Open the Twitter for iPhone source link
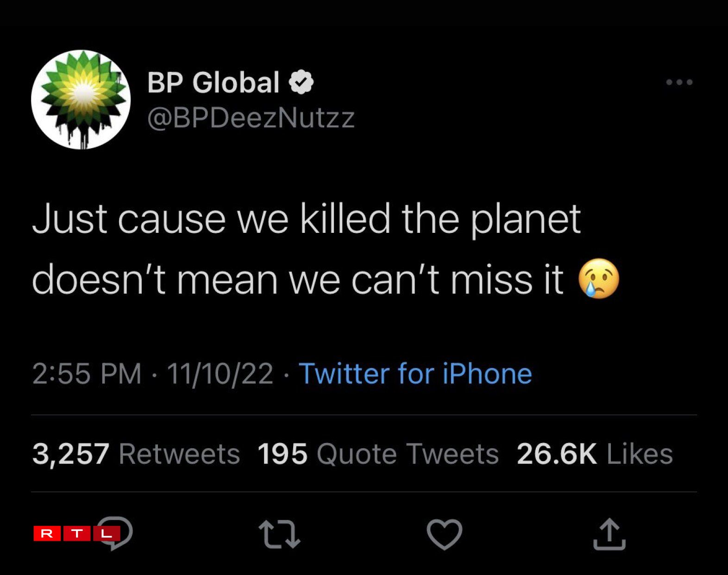Screen dimensions: 728x575 pyautogui.click(x=416, y=374)
